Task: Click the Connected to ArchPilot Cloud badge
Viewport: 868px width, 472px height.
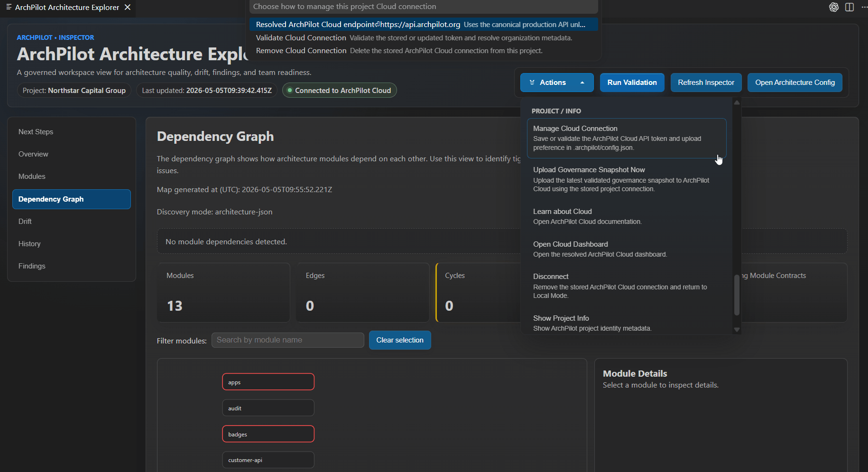Action: click(x=340, y=91)
